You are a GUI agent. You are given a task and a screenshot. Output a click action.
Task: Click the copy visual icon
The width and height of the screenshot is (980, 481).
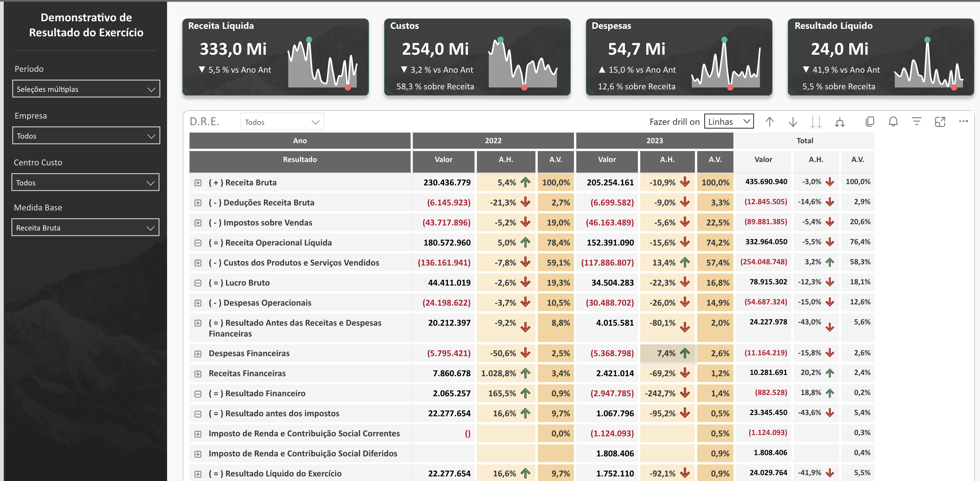point(870,122)
